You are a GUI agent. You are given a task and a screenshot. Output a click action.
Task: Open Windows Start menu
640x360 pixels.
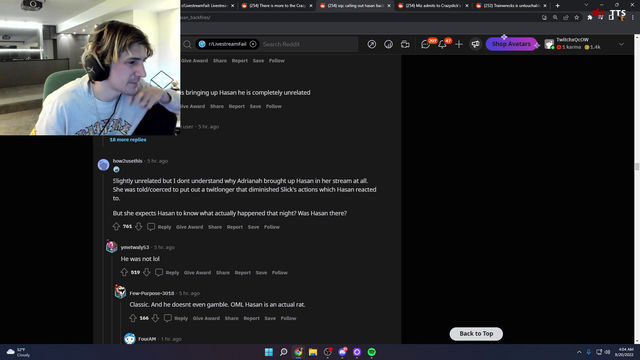pos(269,352)
